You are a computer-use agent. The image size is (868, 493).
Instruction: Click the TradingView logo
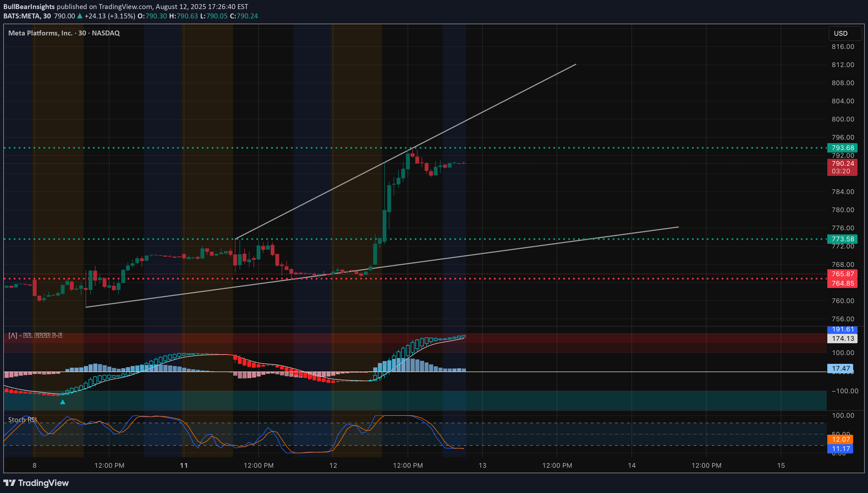pos(36,483)
